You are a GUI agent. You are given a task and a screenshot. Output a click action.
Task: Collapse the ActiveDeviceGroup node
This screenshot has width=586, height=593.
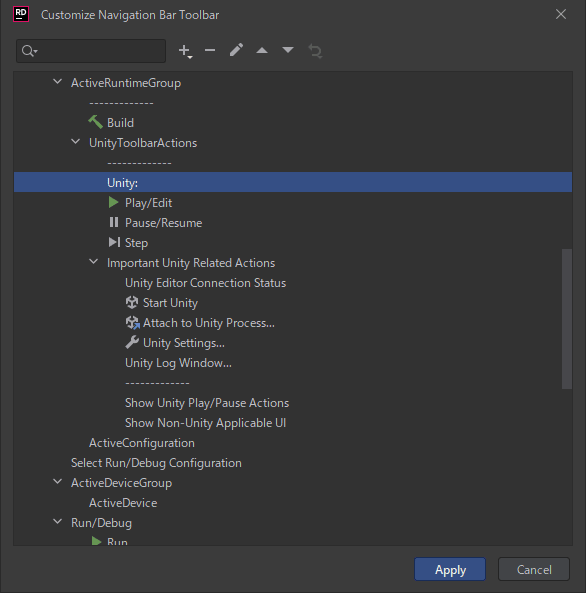[x=58, y=482]
